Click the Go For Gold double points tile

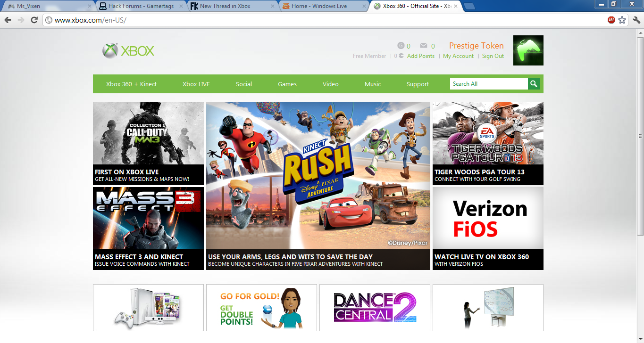click(261, 308)
